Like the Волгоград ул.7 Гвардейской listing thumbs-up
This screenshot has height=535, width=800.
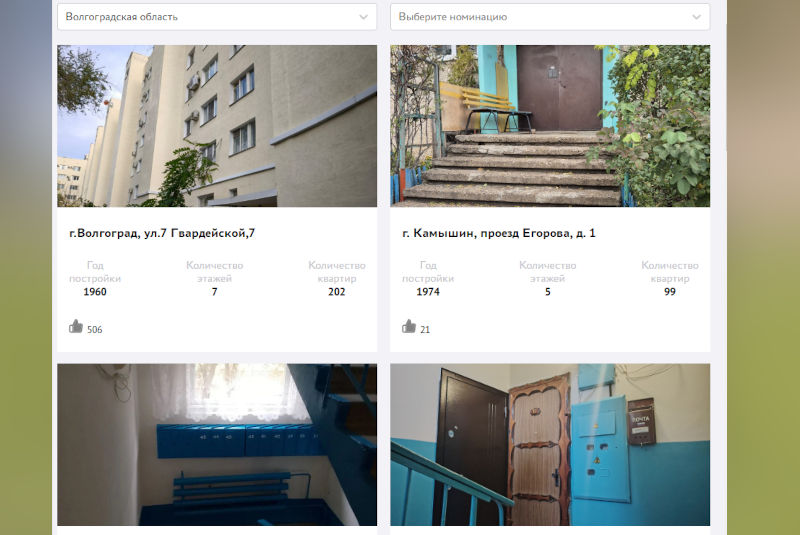pos(76,326)
